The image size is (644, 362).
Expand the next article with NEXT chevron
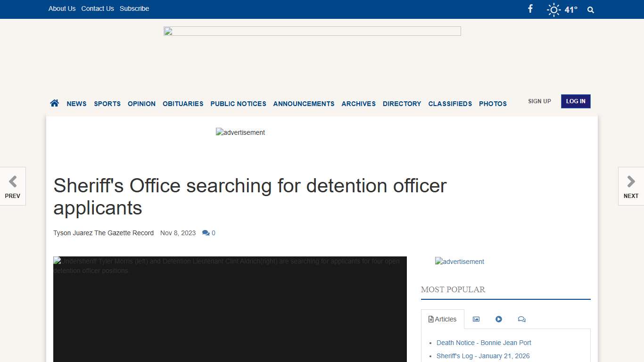coord(631,186)
